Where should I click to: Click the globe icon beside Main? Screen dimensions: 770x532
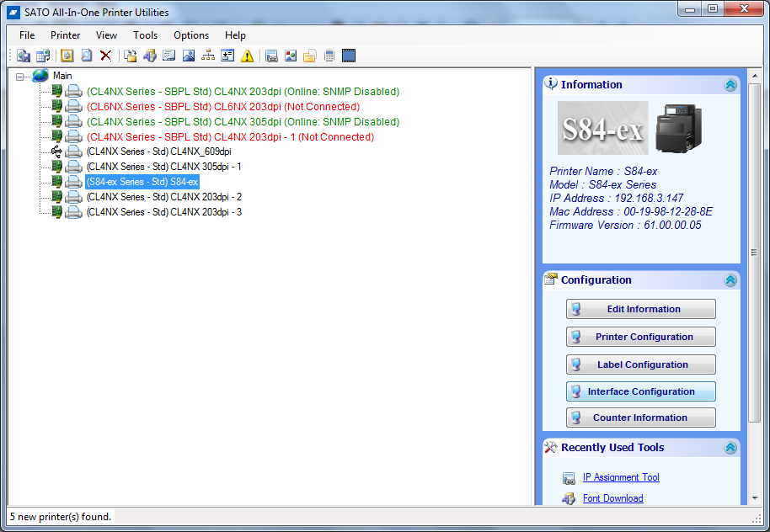pyautogui.click(x=40, y=76)
